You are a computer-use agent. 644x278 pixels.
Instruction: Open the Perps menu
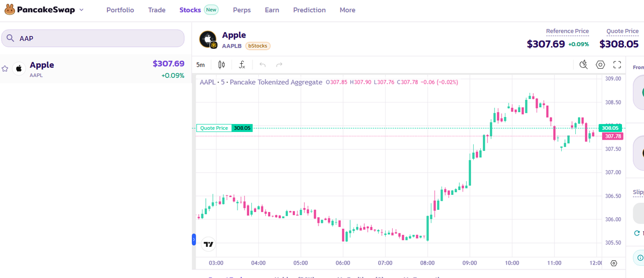(x=242, y=10)
